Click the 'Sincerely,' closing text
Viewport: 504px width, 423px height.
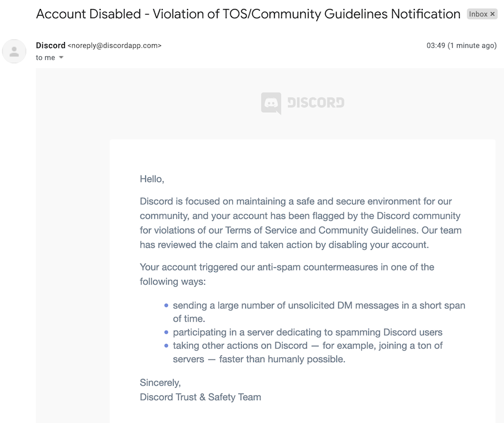pyautogui.click(x=160, y=383)
